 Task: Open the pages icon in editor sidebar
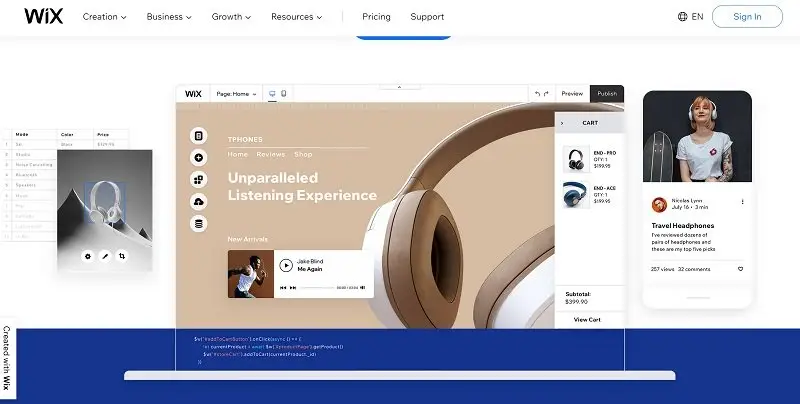(x=199, y=135)
